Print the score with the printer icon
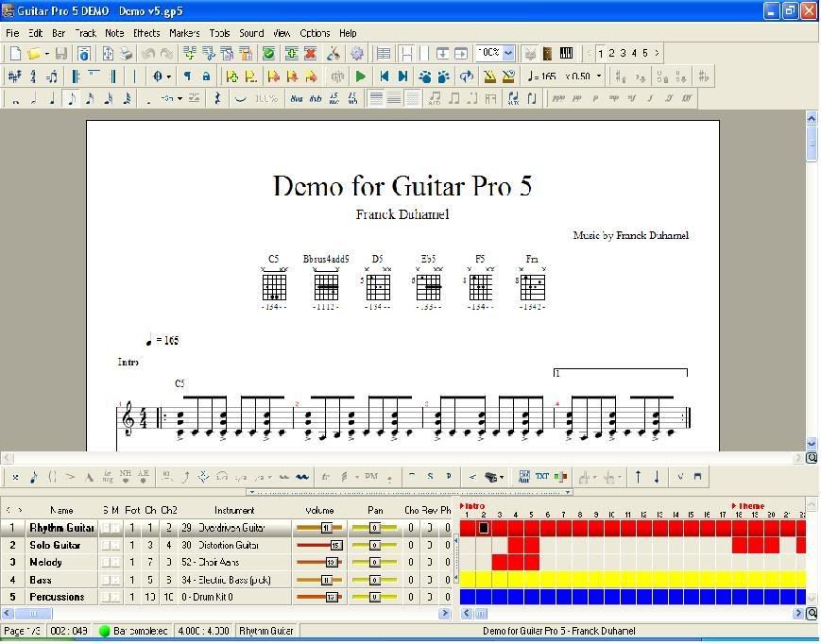This screenshot has width=821, height=644. pos(127,54)
